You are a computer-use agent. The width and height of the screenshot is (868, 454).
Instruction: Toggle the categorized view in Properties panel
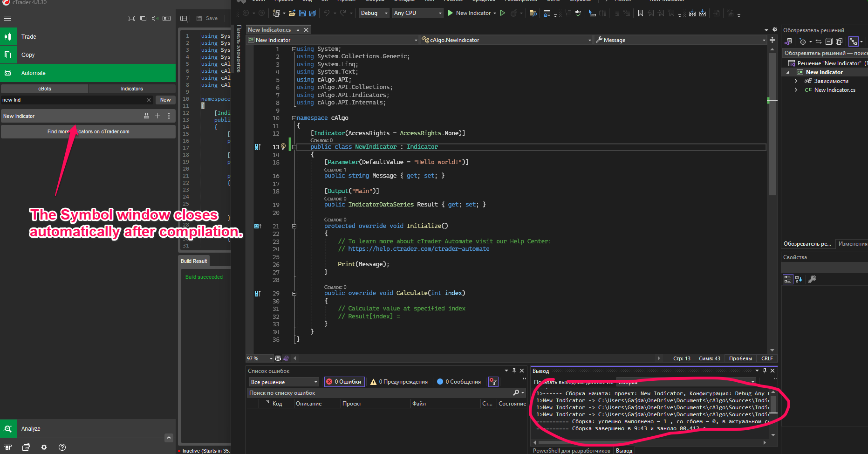click(787, 279)
